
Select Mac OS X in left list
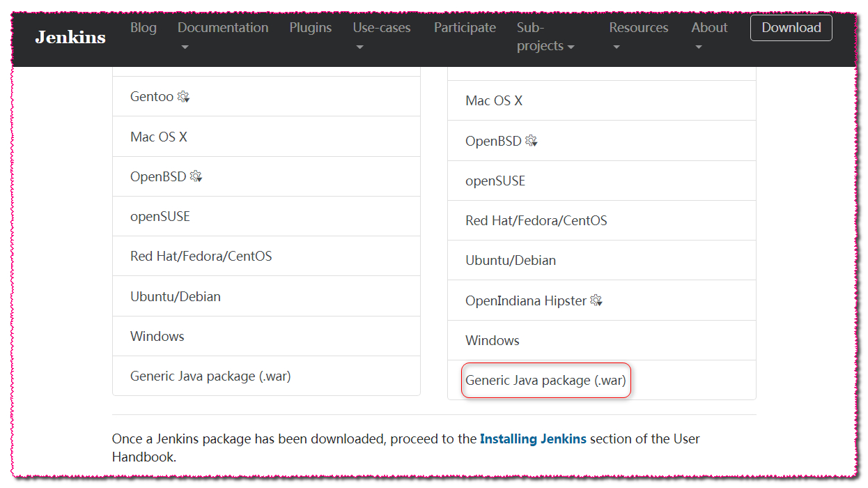tap(266, 137)
